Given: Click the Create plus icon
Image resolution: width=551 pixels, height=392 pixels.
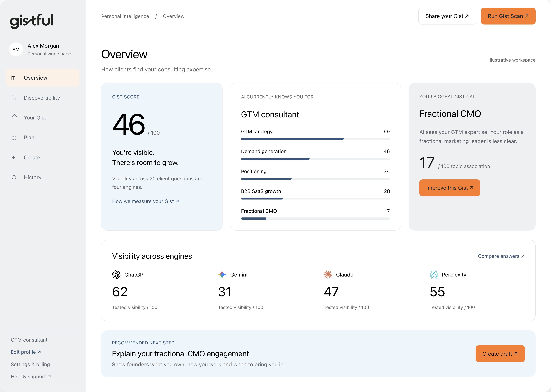Looking at the screenshot, I should coord(14,158).
